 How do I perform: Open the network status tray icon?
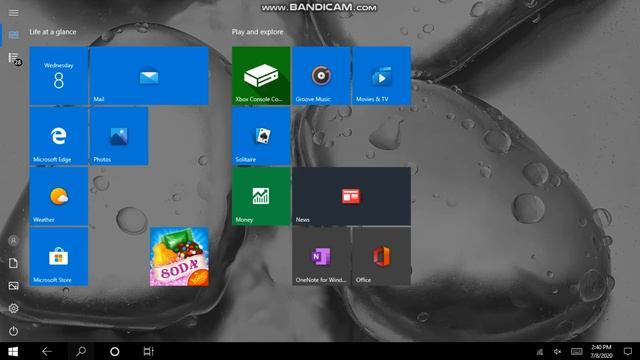(x=540, y=352)
